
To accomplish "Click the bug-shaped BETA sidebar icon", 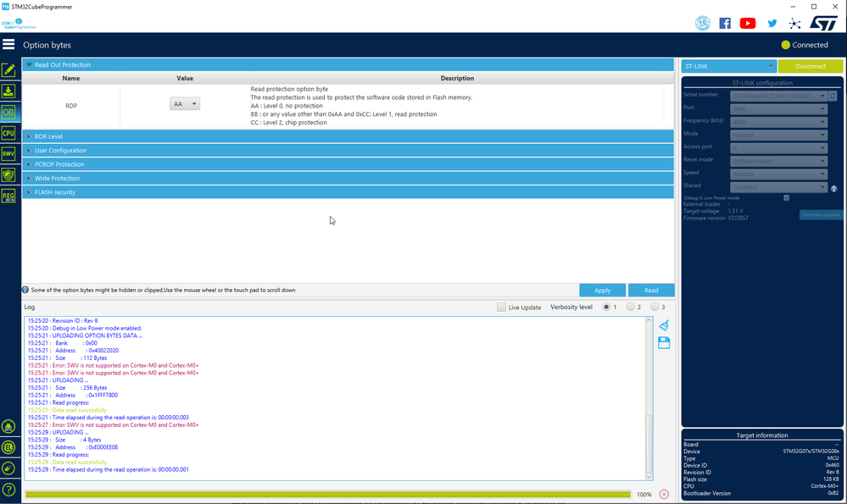I will click(x=8, y=427).
